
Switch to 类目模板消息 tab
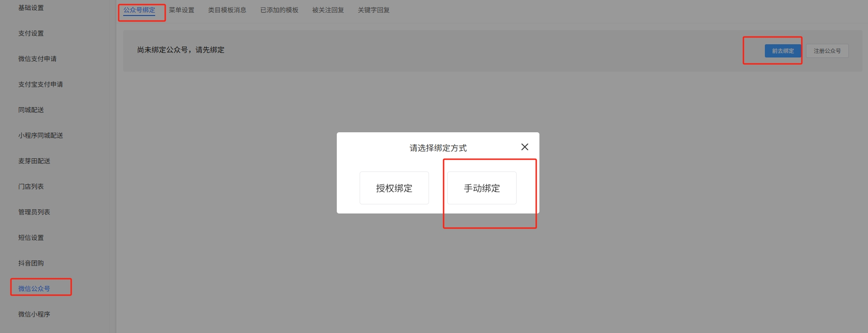[227, 10]
